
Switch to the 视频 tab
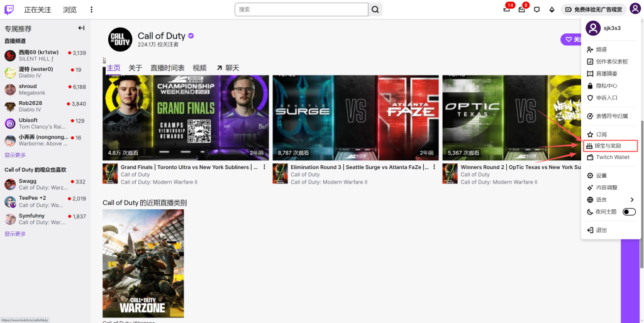coord(199,68)
